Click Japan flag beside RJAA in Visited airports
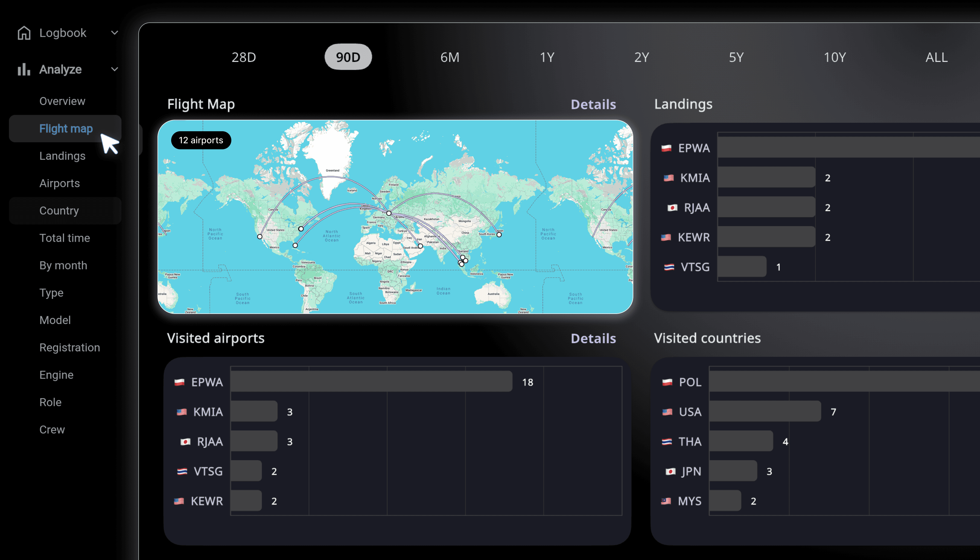 point(185,442)
